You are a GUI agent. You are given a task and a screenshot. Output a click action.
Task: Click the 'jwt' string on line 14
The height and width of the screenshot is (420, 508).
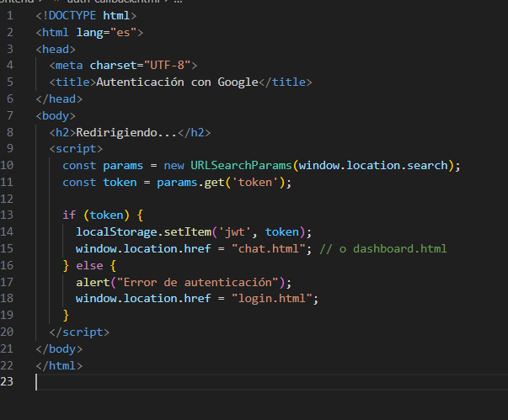point(234,232)
